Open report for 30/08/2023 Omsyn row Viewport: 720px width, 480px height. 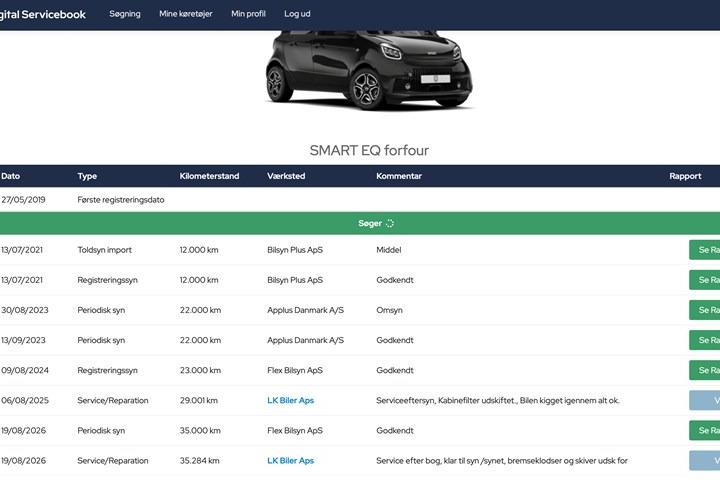click(704, 310)
